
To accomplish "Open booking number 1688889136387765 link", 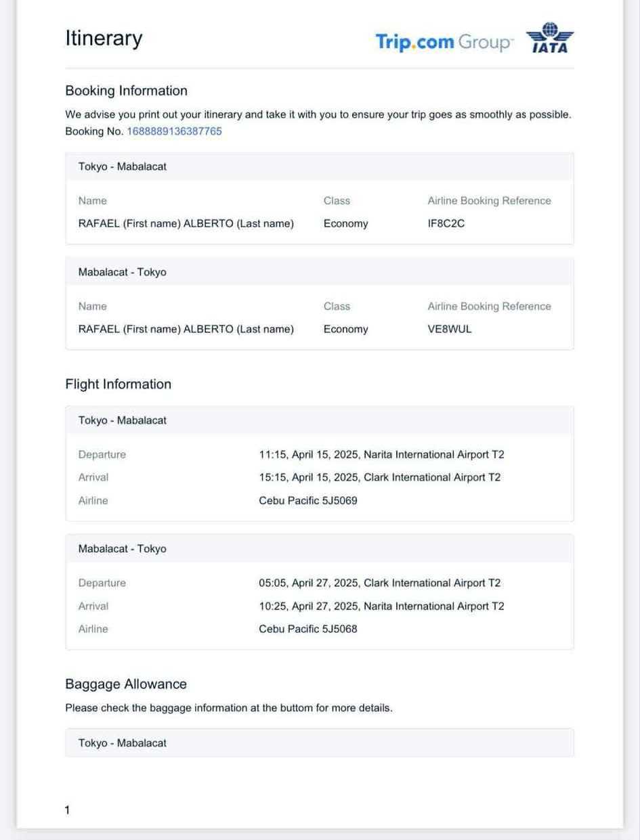I will click(174, 131).
